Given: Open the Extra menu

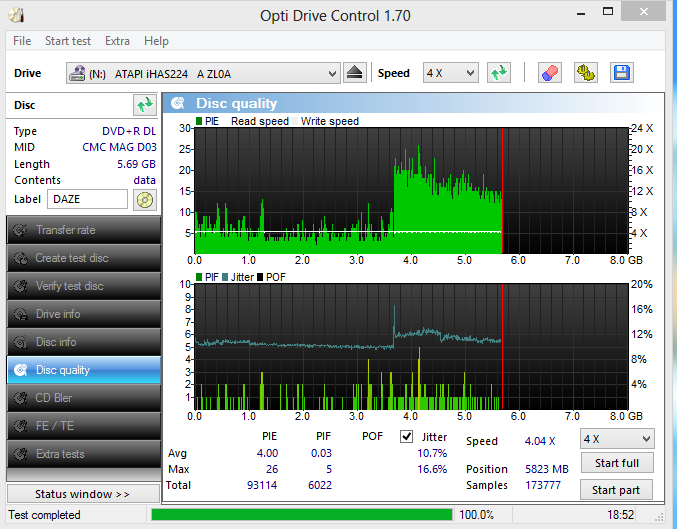Looking at the screenshot, I should click(117, 41).
